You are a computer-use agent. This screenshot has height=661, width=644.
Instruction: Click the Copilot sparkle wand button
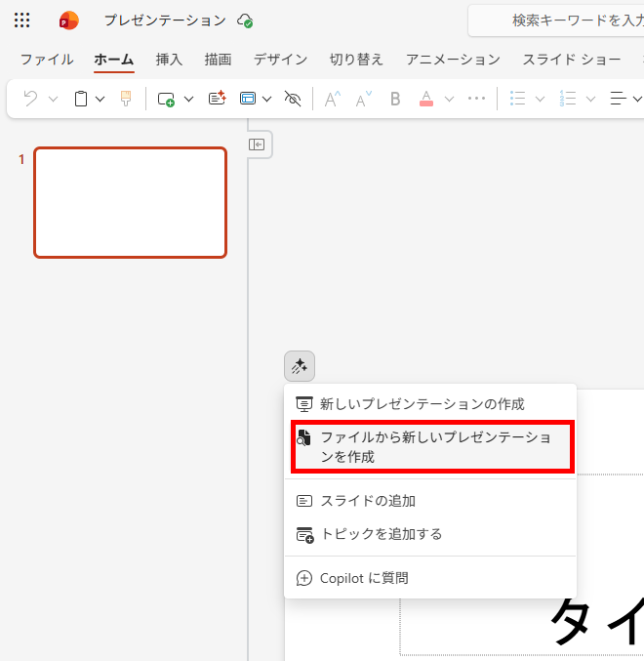(x=300, y=366)
